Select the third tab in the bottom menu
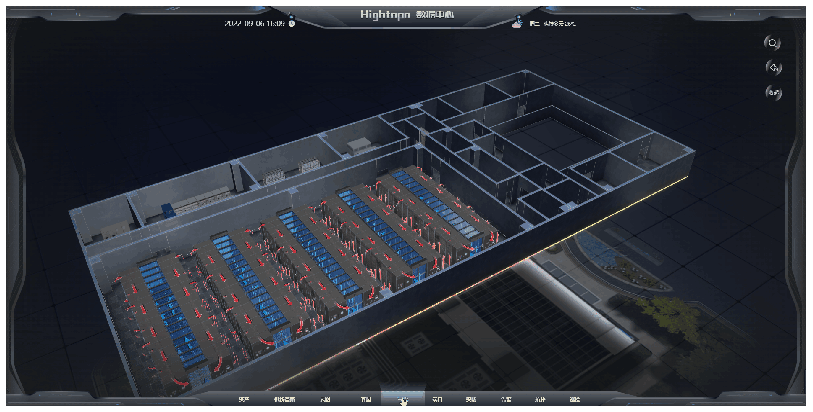The image size is (813, 412). click(x=326, y=400)
